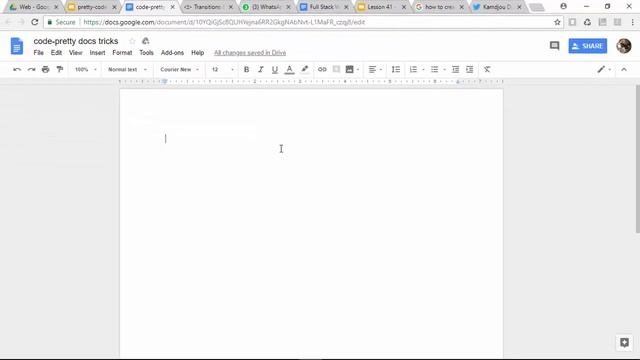
Task: Toggle Bold formatting
Action: click(x=246, y=69)
